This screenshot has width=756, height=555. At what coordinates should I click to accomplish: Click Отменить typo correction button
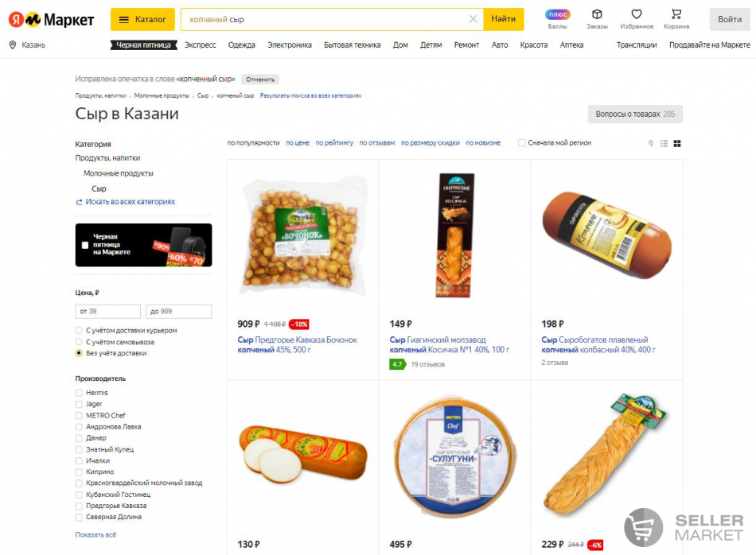tap(260, 80)
